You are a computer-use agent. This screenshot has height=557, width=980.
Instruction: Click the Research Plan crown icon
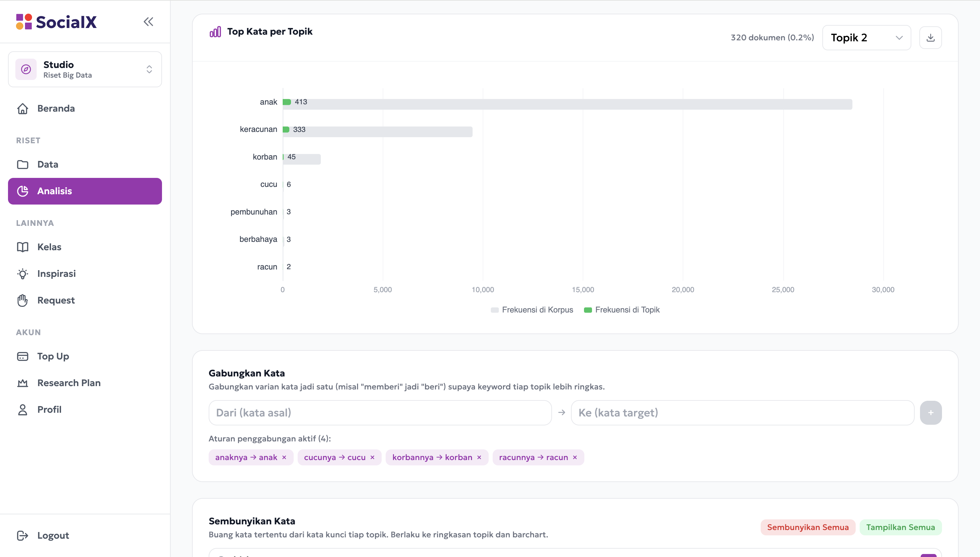tap(23, 383)
